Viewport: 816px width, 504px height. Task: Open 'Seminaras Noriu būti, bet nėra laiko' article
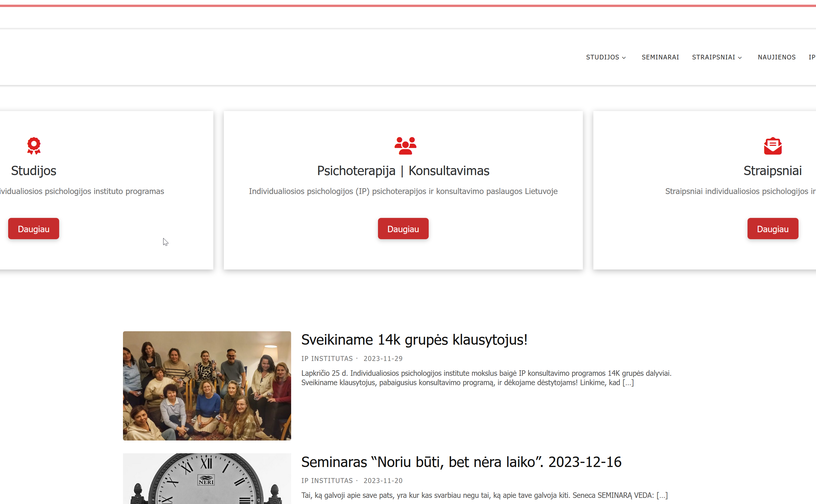(x=461, y=462)
